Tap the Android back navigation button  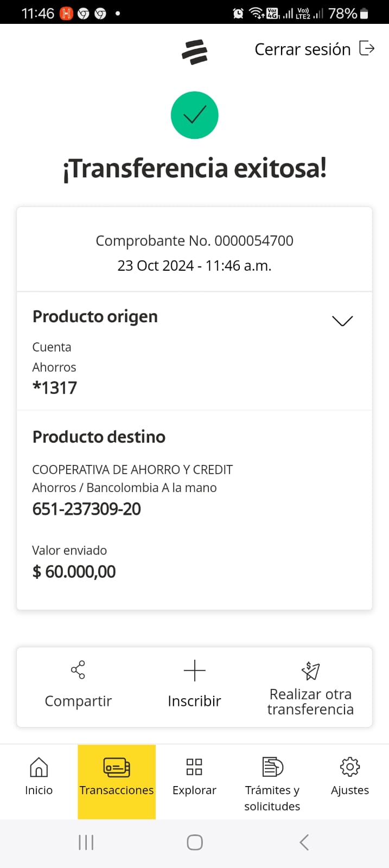point(304,843)
